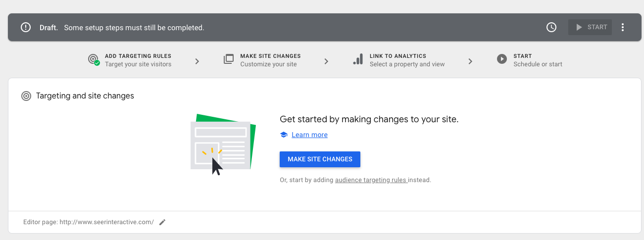Image resolution: width=644 pixels, height=240 pixels.
Task: Select the MAKE SITE CHANGES step
Action: pyautogui.click(x=270, y=60)
